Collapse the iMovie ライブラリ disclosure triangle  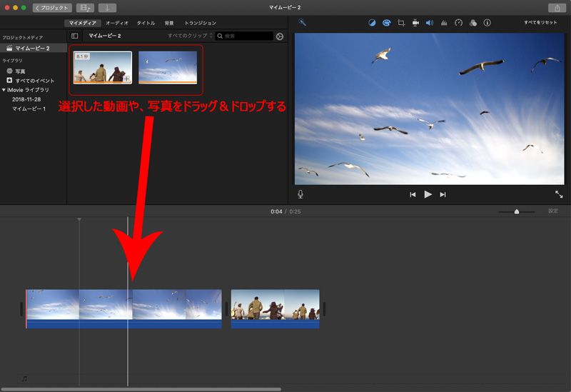(4, 90)
